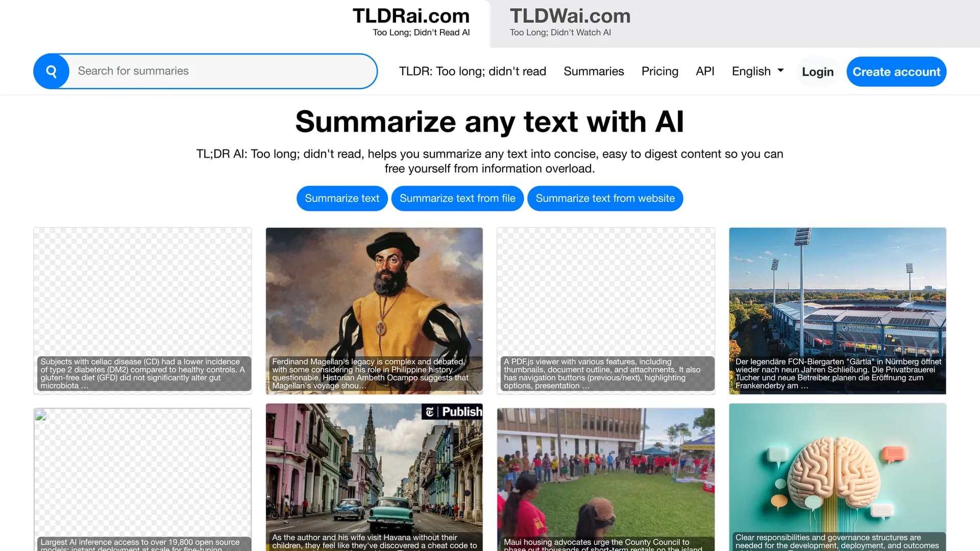This screenshot has width=980, height=551.
Task: Open the API page
Action: (x=705, y=71)
